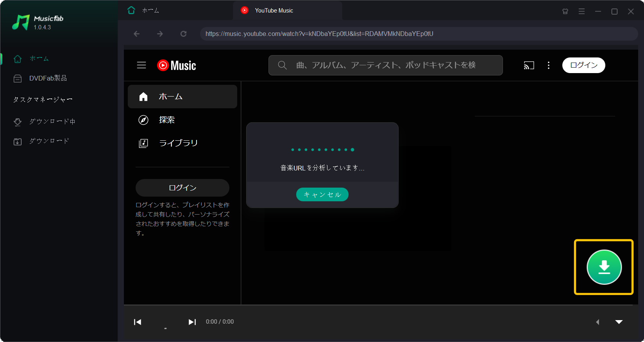Click the song search input field
This screenshot has height=342, width=644.
385,65
